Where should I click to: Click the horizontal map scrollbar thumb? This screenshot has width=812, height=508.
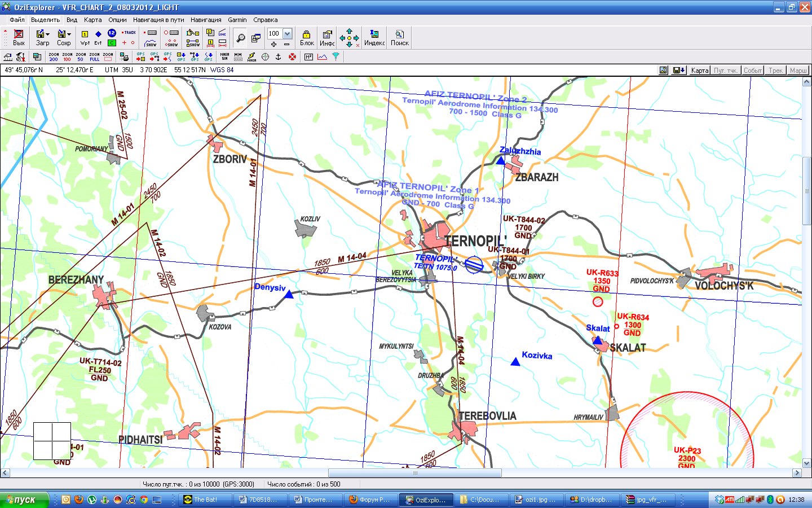point(414,473)
